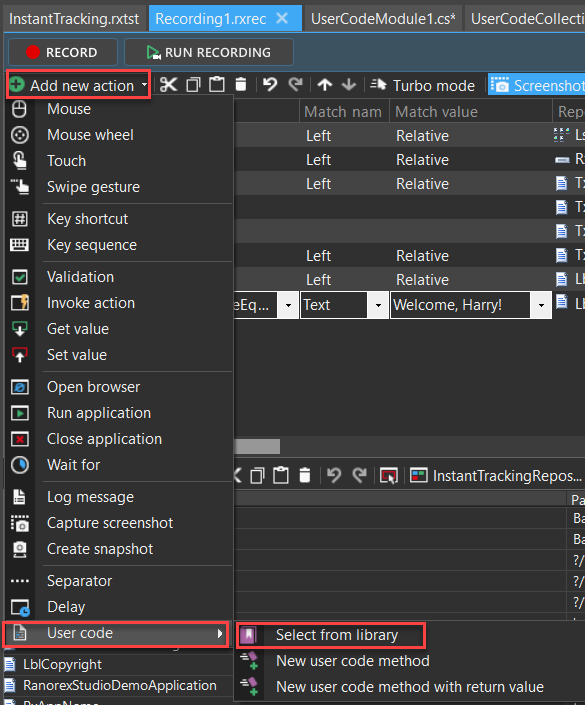The height and width of the screenshot is (712, 585).
Task: Open the truncated 'eEq...' dropdown arrow
Action: pos(288,305)
